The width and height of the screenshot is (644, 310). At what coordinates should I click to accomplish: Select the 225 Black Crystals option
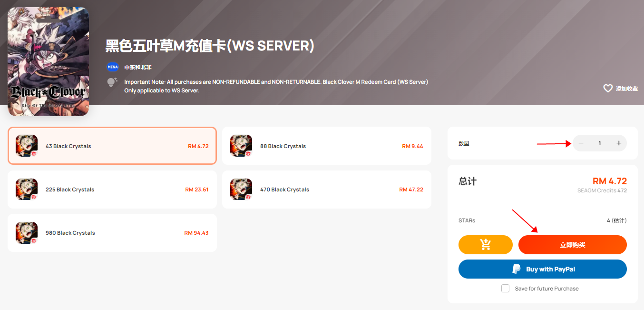(112, 190)
